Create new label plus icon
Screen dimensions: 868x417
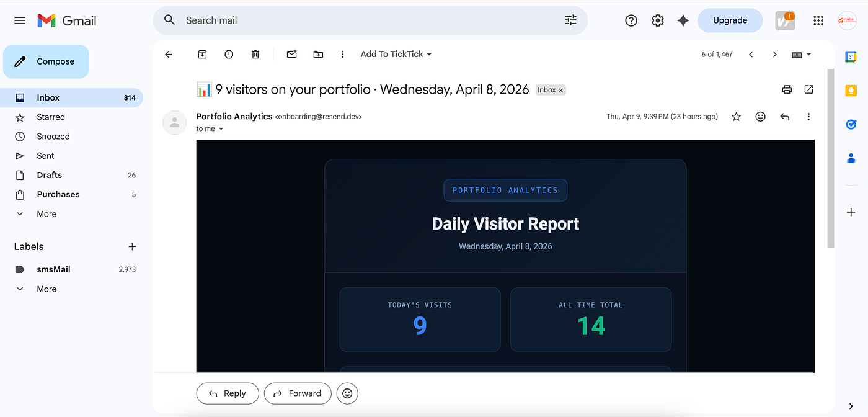132,246
